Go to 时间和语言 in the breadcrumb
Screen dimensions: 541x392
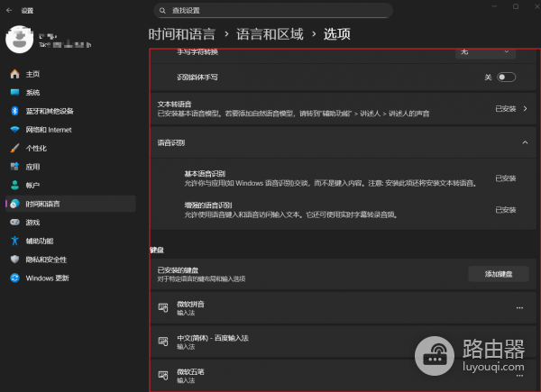point(182,34)
